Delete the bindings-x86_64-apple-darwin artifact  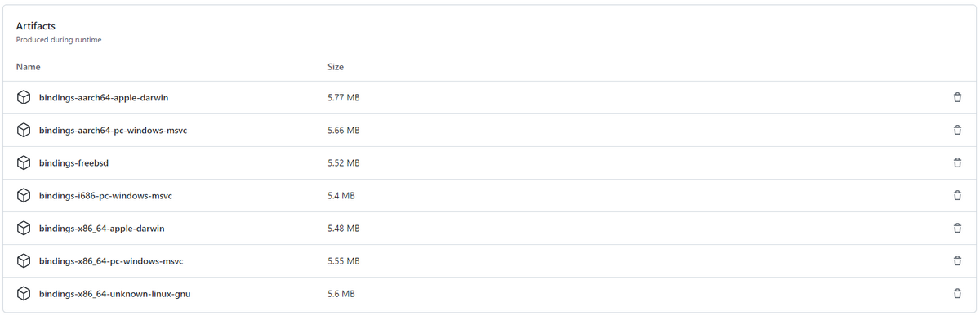957,229
